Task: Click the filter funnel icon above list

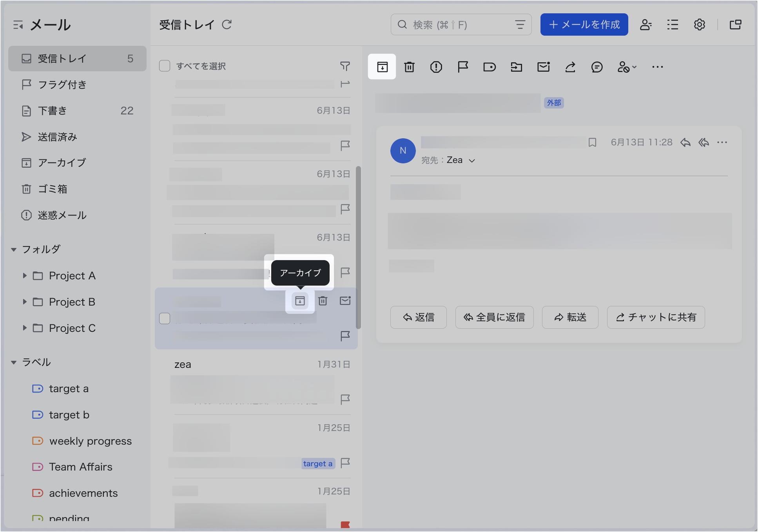Action: pyautogui.click(x=345, y=66)
